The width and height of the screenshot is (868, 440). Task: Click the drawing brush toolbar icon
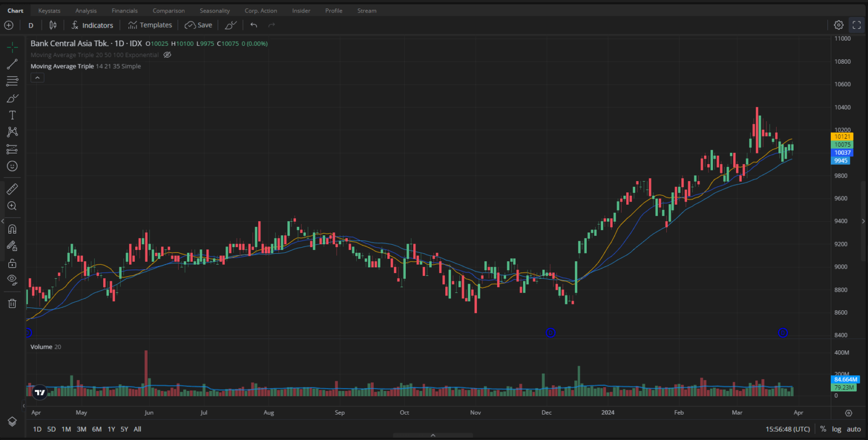tap(231, 25)
